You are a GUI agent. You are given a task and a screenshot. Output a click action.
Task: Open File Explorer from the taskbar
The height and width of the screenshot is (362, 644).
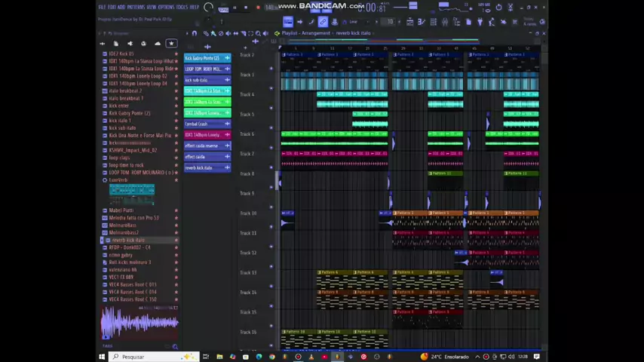tap(219, 357)
